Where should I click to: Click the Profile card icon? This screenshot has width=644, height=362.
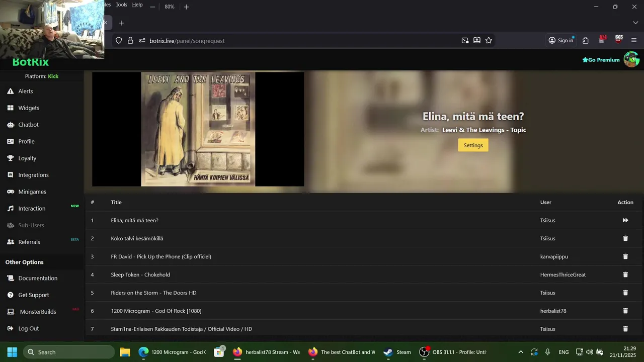10,141
